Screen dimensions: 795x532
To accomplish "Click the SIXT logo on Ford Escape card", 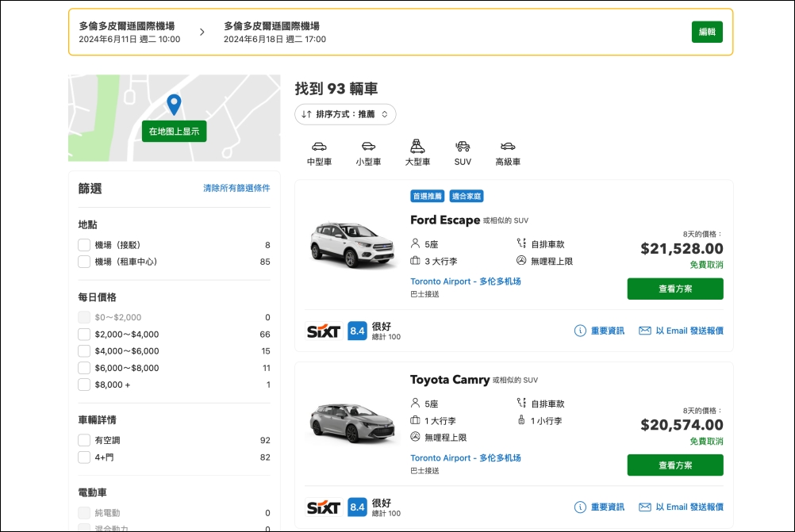I will coord(324,331).
